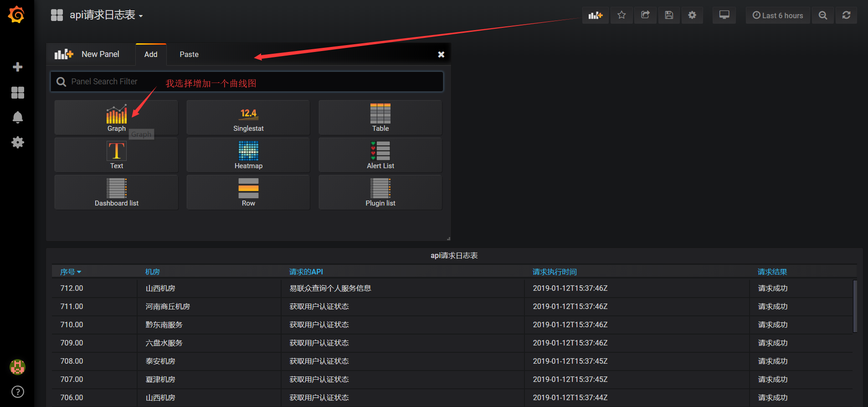
Task: Open the Help question mark icon
Action: 17,392
